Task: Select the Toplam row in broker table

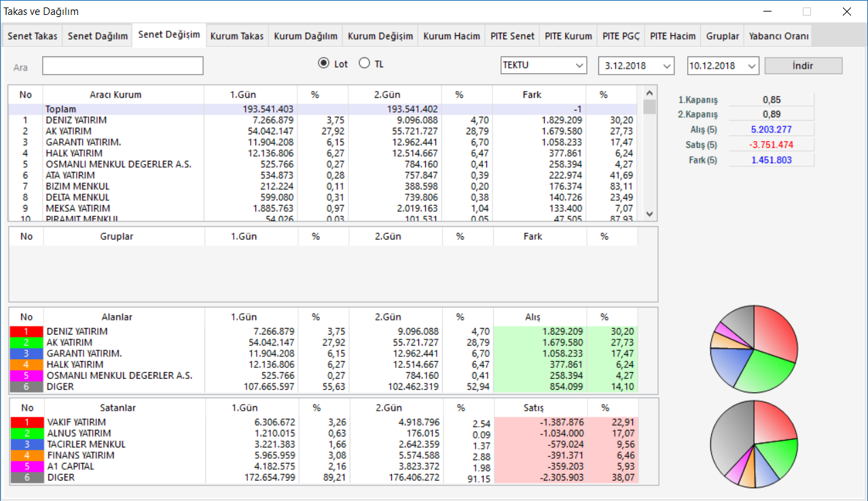Action: click(x=323, y=109)
